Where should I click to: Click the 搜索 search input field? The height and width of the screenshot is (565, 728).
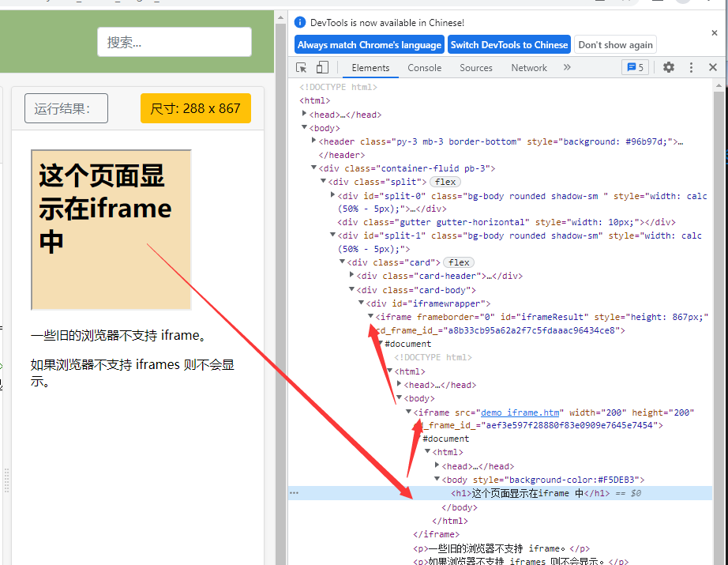tap(174, 41)
